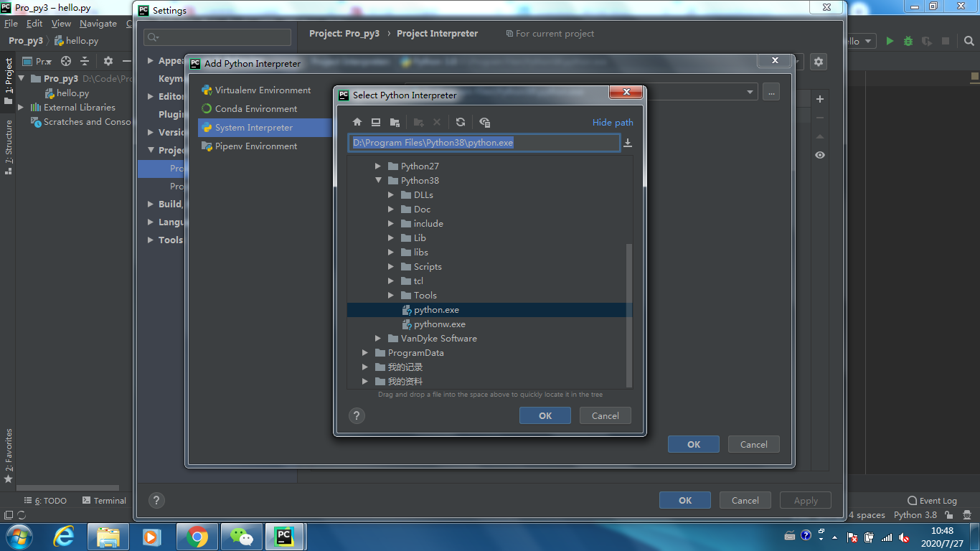
Task: Open the File menu
Action: 11,23
